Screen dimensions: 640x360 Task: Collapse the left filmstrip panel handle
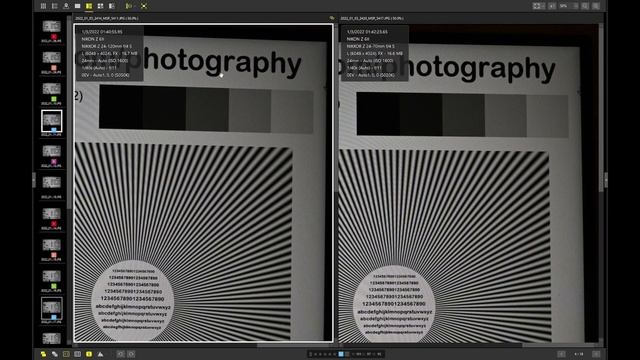(x=34, y=180)
